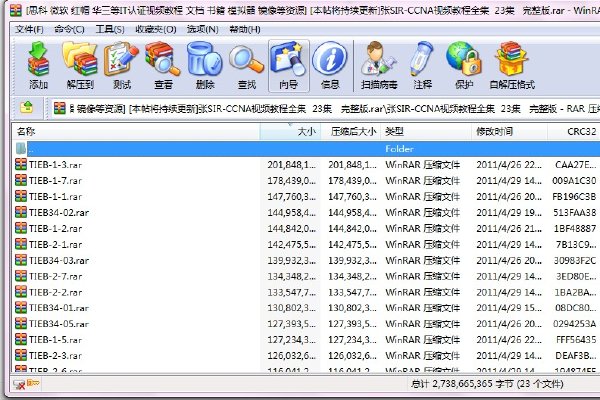Click the WinRAR title bar icon
The height and width of the screenshot is (400, 600).
[x=15, y=10]
